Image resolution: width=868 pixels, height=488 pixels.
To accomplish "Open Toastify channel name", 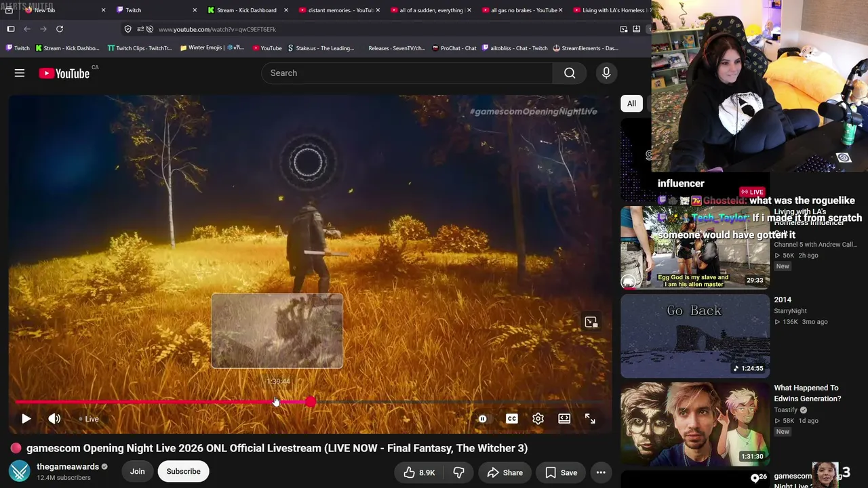I will 786,410.
